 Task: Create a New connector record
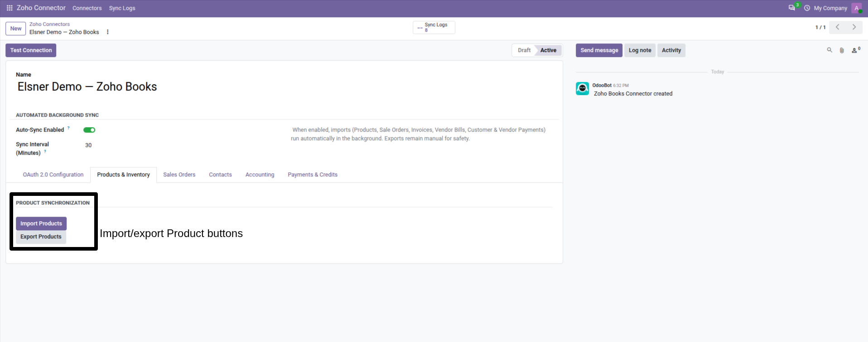pos(16,28)
